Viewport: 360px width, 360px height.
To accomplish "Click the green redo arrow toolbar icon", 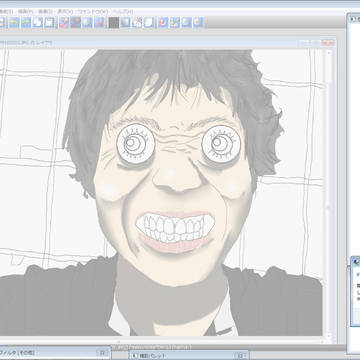I will click(x=26, y=22).
